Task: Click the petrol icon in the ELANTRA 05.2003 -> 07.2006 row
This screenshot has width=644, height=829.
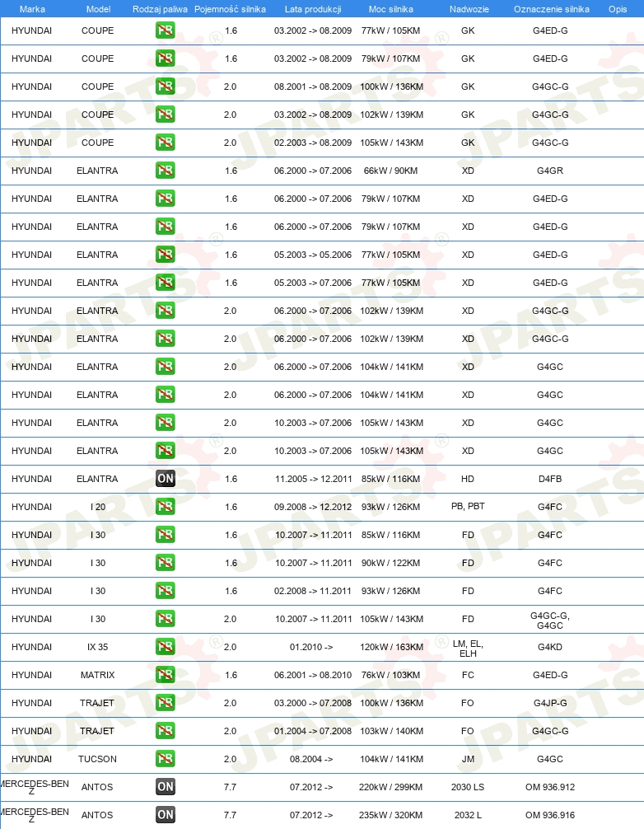Action: pos(166,283)
